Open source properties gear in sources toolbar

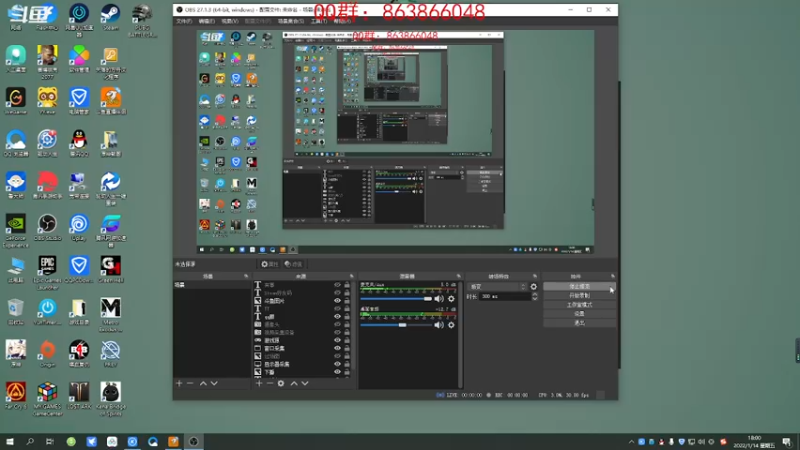(281, 383)
